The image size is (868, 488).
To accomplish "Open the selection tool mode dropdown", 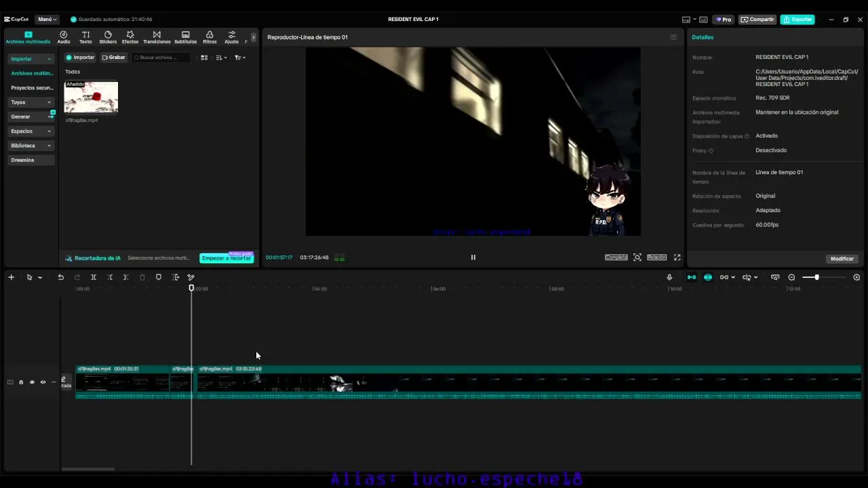I will pos(40,277).
